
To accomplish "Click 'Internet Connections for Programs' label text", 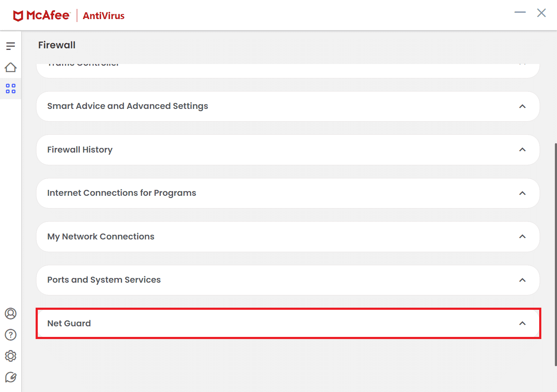I will 122,193.
